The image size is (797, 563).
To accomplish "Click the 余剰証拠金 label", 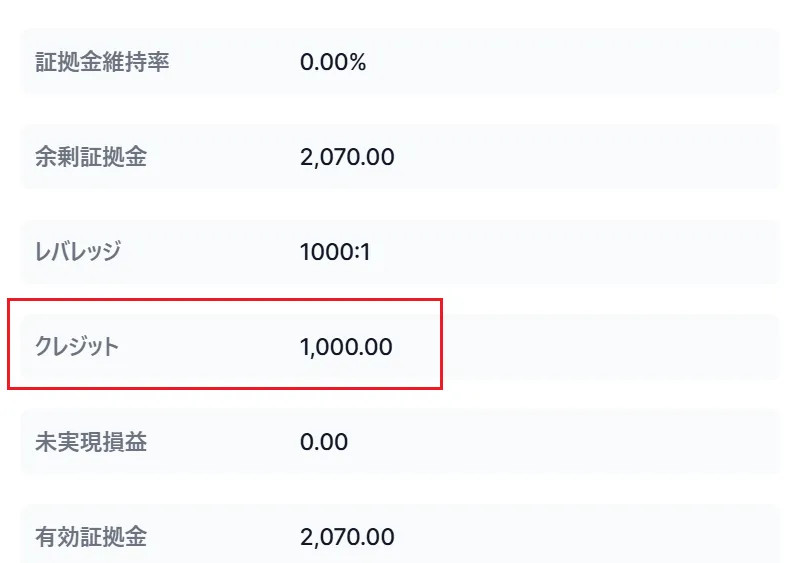I will (x=90, y=157).
